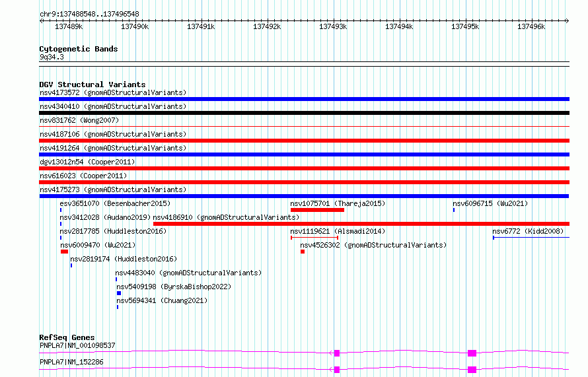Click the nsv4526302 small red square

(303, 252)
